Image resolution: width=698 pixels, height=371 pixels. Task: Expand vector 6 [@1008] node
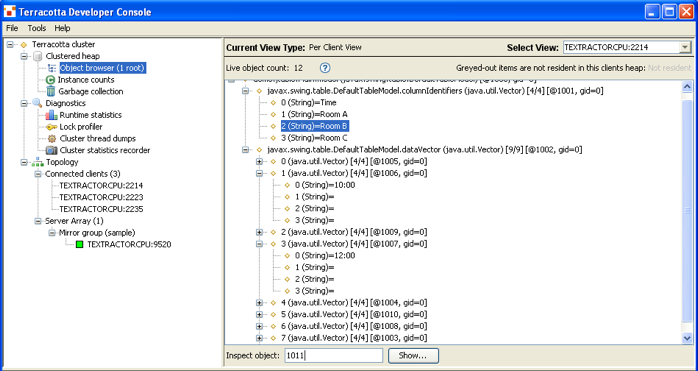259,326
